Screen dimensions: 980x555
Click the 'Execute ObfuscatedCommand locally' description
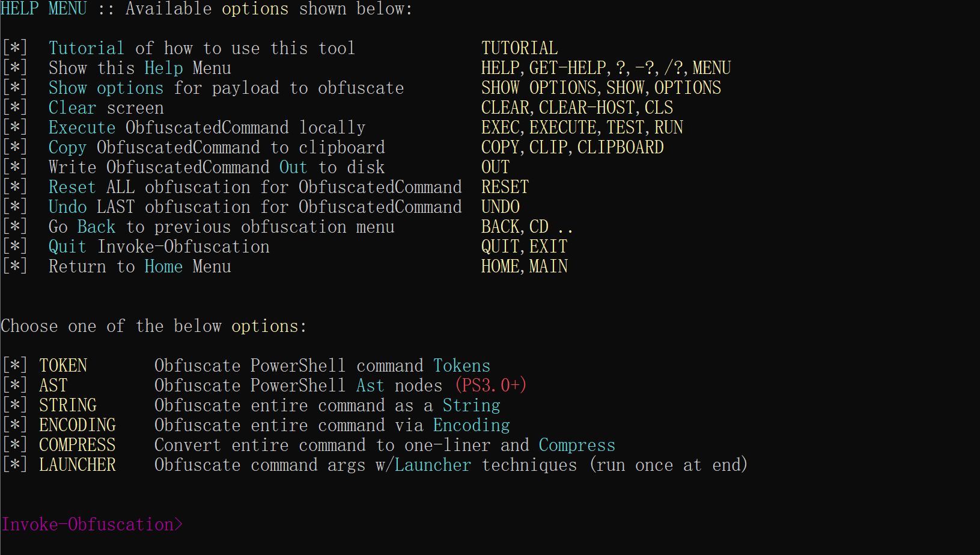tap(207, 127)
